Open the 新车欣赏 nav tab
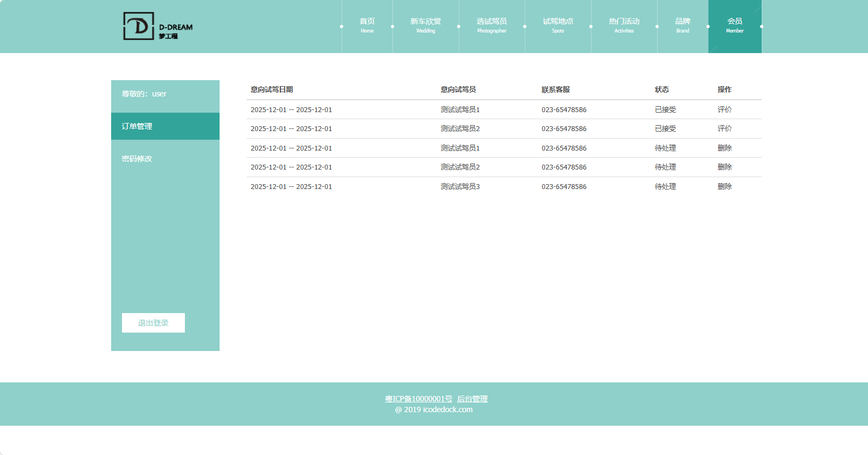The width and height of the screenshot is (868, 455). pyautogui.click(x=426, y=26)
